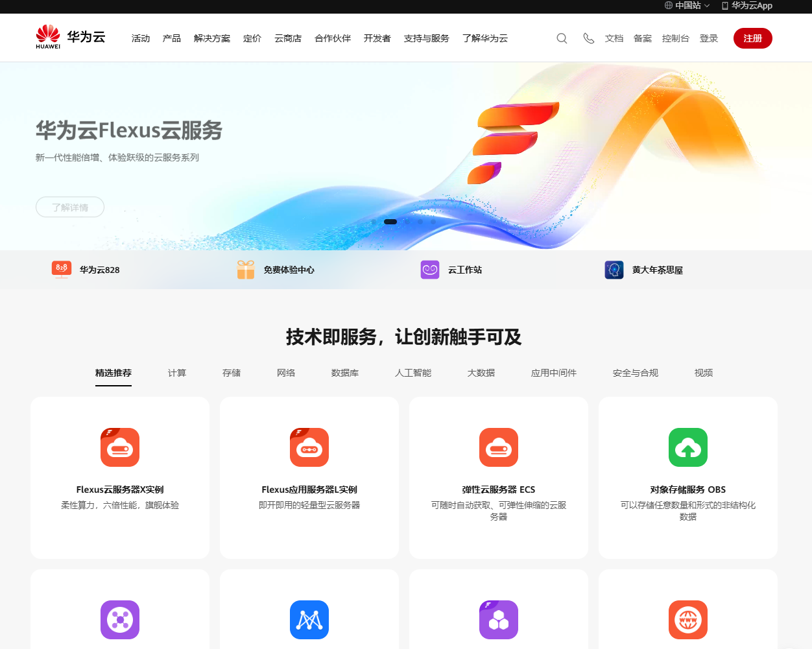Open the 开发者 menu
Screen dimensions: 812x649
(x=377, y=38)
